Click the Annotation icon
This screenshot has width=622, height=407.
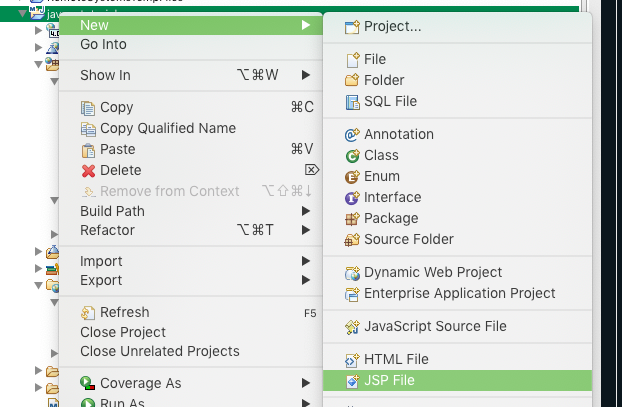[x=351, y=135]
